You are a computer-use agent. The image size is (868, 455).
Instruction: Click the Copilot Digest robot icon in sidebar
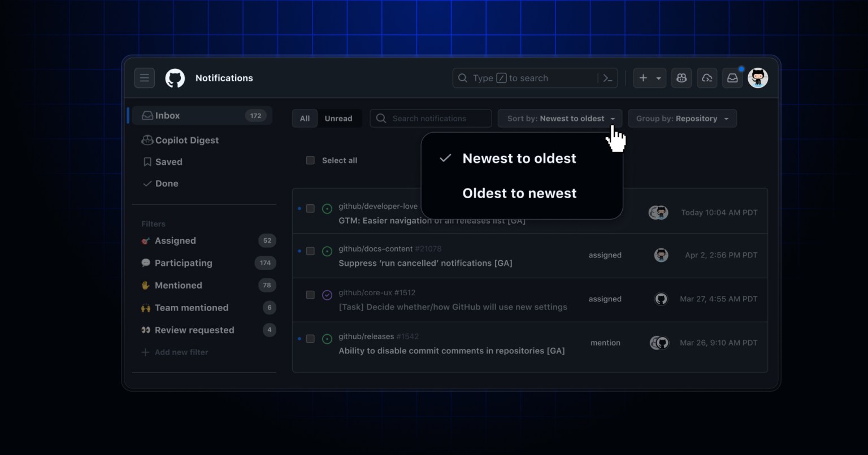[147, 140]
